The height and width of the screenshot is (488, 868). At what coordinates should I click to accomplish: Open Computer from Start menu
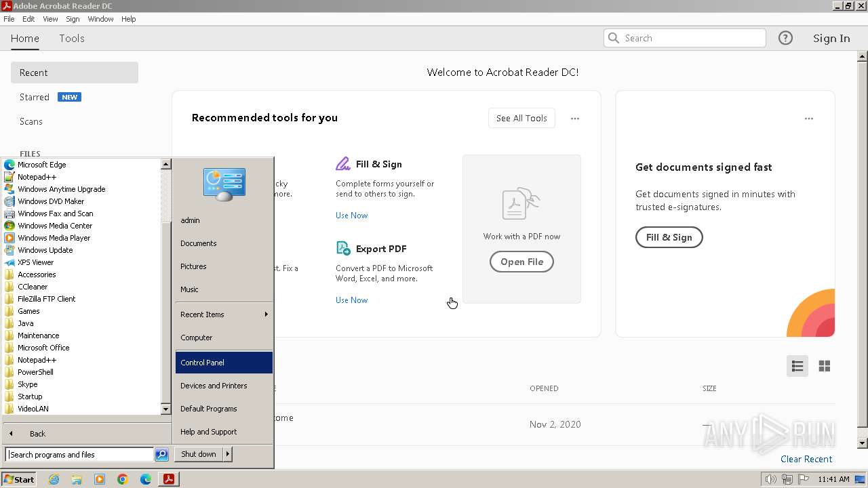click(224, 338)
